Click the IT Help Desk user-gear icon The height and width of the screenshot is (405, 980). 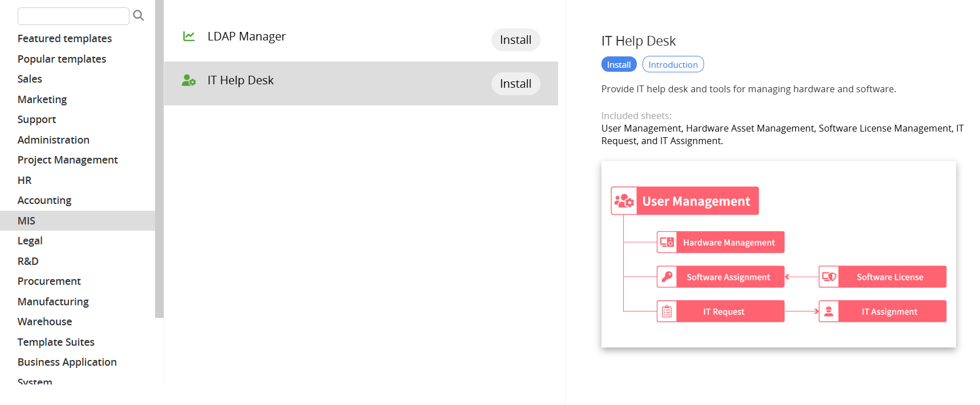tap(189, 80)
